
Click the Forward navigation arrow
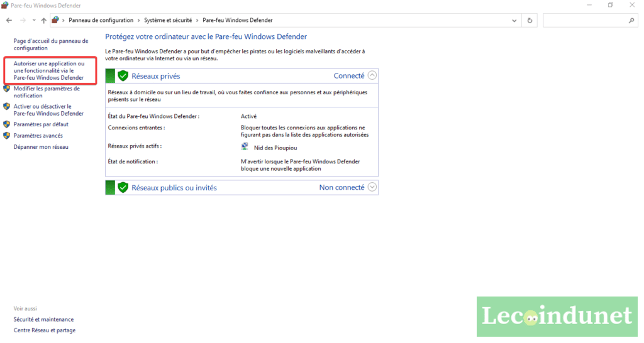(23, 21)
